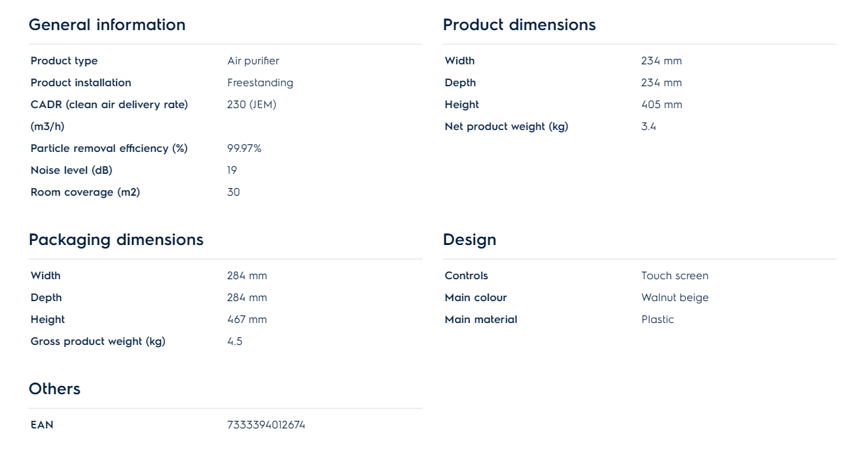The height and width of the screenshot is (451, 868).
Task: Click the Net product weight label
Action: 506,127
